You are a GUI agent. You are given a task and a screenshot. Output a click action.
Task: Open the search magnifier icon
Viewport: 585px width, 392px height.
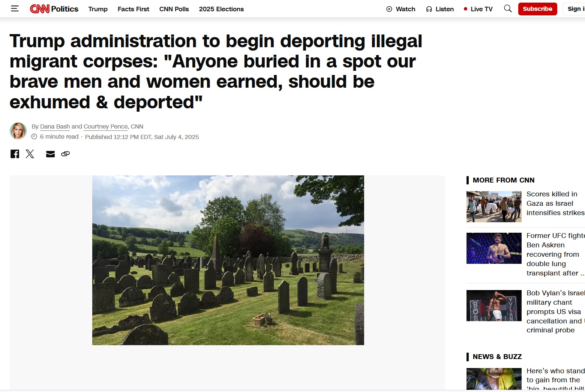508,9
